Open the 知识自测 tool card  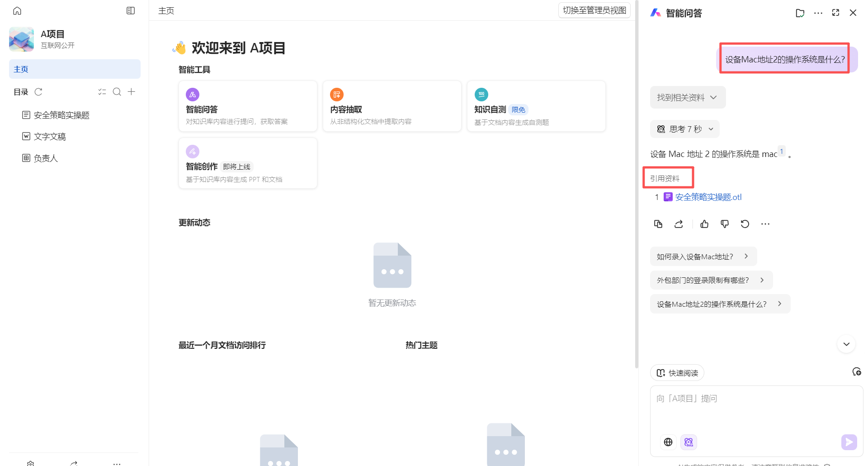coord(536,106)
